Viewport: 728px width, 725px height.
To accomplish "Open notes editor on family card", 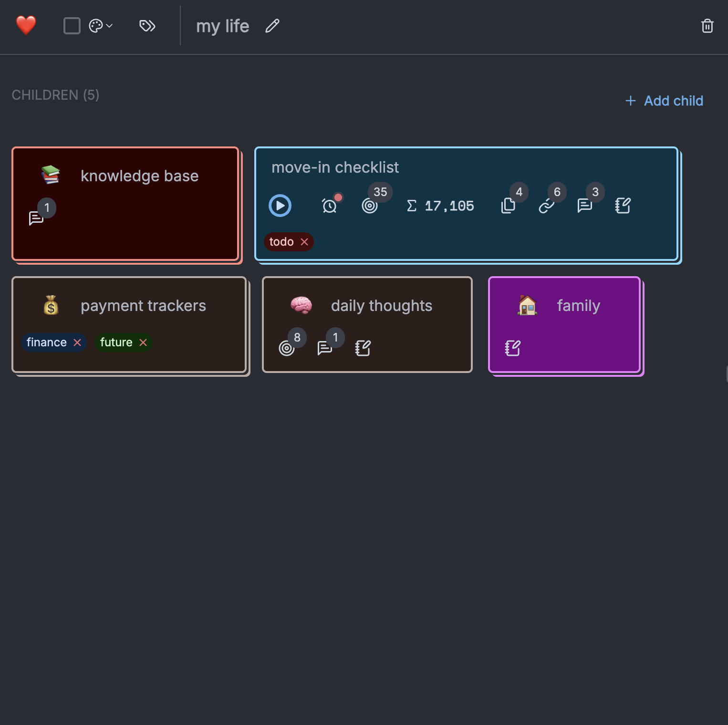I will tap(513, 348).
